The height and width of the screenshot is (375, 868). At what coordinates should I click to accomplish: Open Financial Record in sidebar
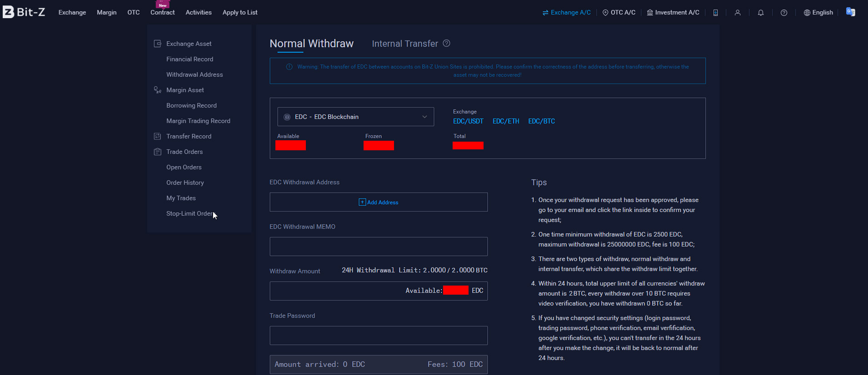coord(190,59)
